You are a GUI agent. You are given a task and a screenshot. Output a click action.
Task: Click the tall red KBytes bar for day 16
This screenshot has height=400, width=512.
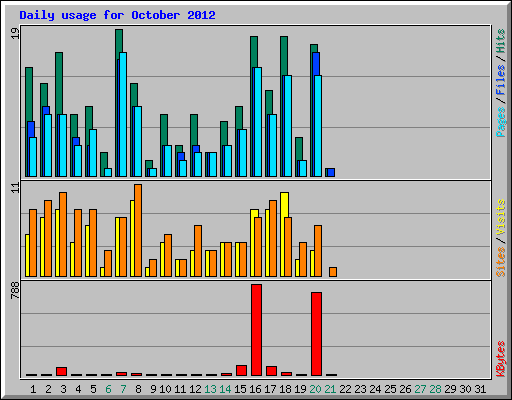[x=256, y=330]
